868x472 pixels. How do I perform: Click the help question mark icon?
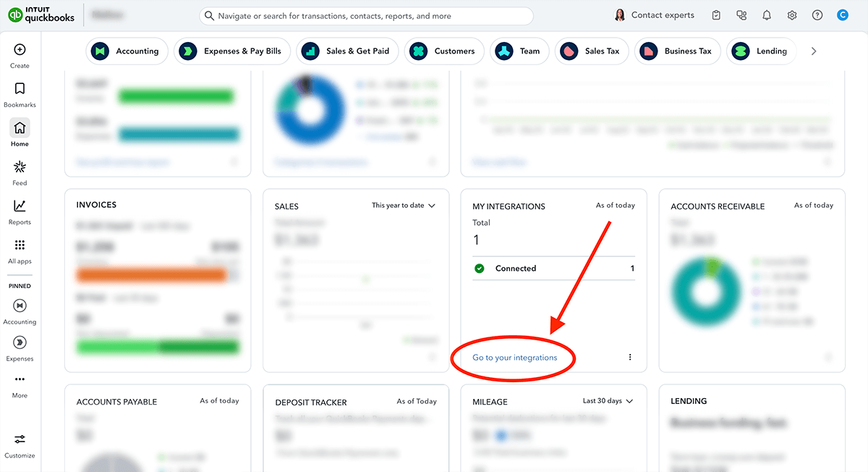tap(817, 15)
